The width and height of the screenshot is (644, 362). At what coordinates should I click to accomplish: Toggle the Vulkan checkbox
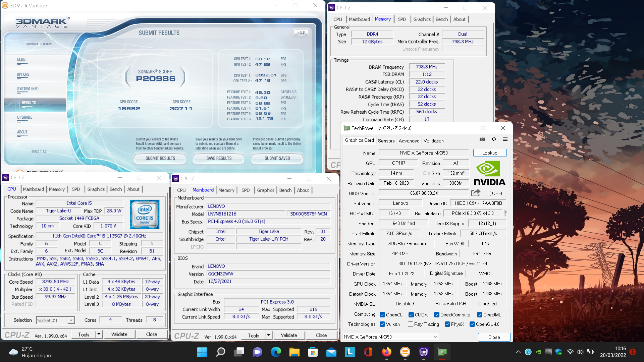coord(382,324)
